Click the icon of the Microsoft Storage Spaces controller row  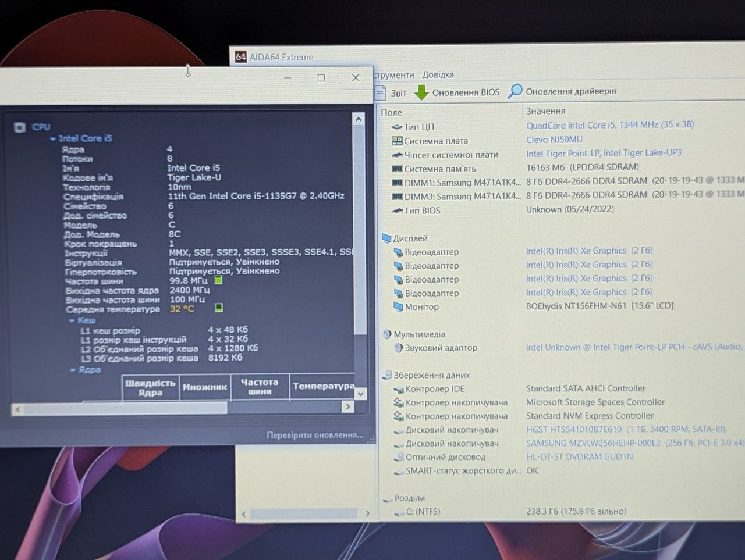399,402
